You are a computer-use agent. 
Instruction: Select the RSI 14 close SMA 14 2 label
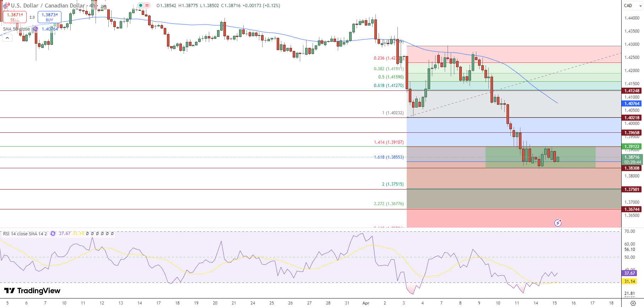click(25, 234)
